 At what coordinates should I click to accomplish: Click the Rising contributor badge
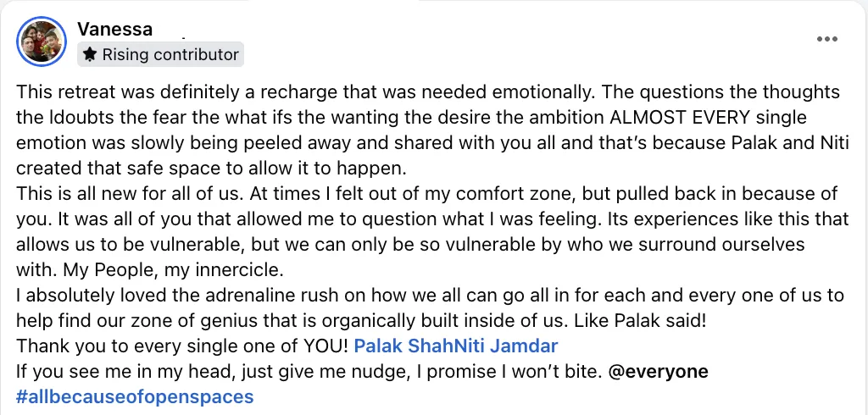click(161, 55)
